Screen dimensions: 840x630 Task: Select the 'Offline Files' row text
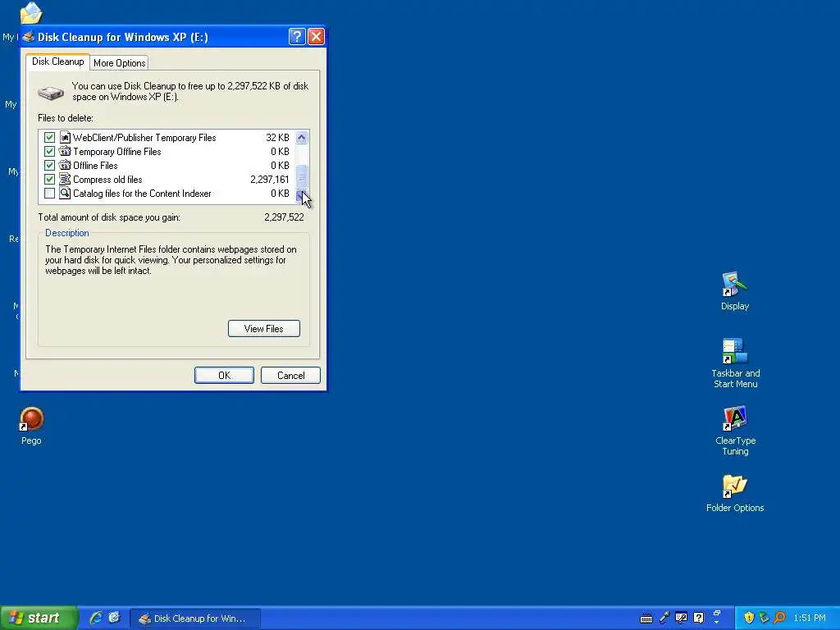click(95, 166)
